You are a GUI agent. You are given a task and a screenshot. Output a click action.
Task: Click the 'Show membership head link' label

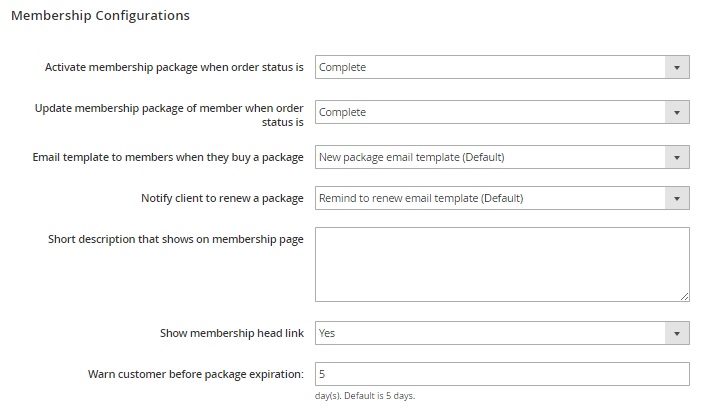tap(231, 333)
